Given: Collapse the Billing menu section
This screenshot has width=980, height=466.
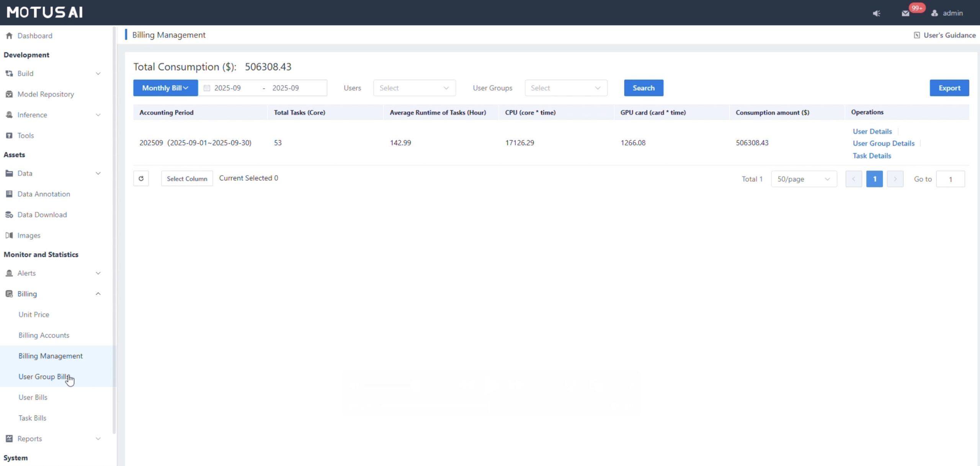Looking at the screenshot, I should [x=98, y=294].
